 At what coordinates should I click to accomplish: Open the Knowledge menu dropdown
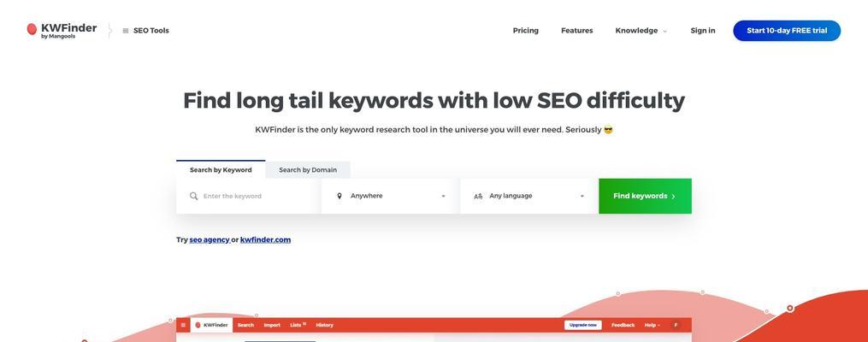point(641,31)
